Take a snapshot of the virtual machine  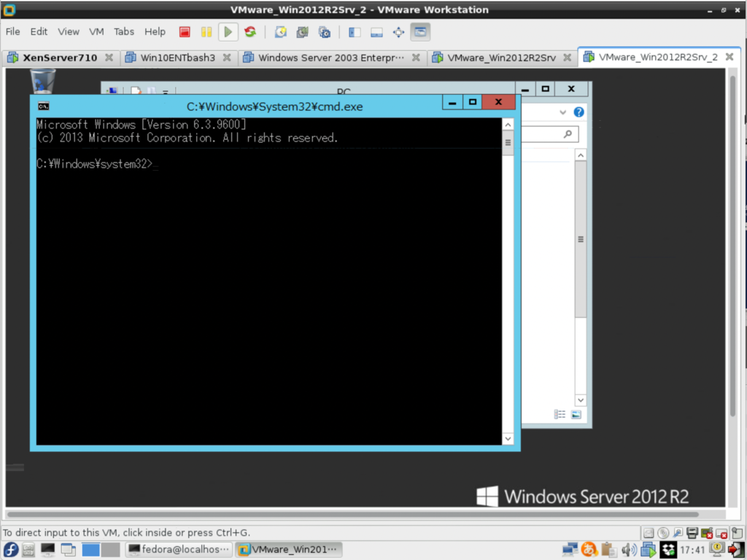click(x=281, y=32)
